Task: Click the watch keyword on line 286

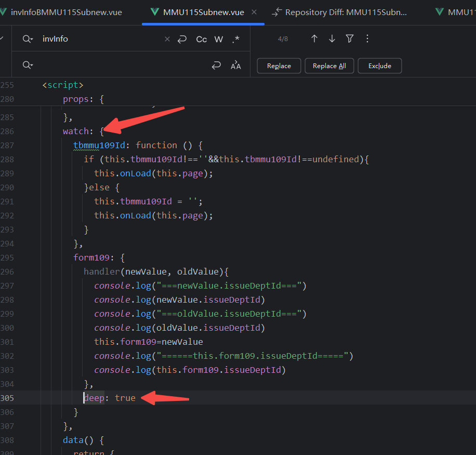Action: point(76,131)
